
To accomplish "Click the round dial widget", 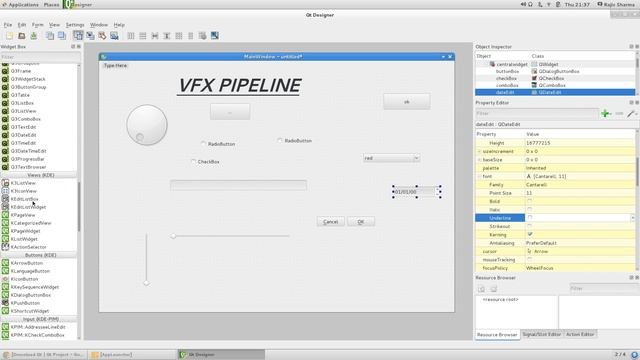I will [147, 125].
